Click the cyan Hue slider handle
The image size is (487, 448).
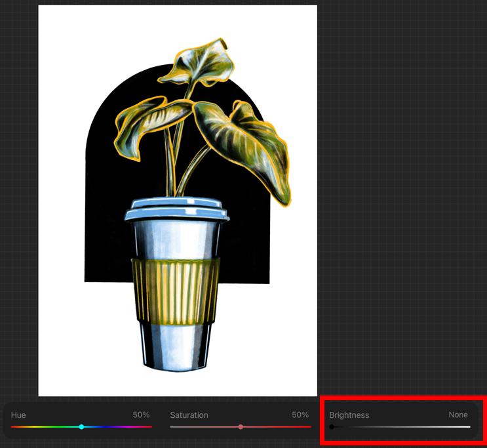pyautogui.click(x=81, y=427)
